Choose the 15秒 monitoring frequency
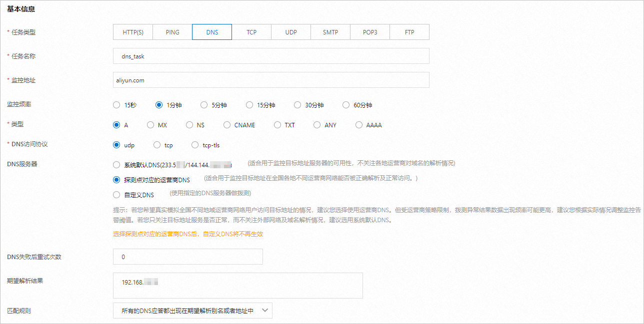 click(116, 105)
